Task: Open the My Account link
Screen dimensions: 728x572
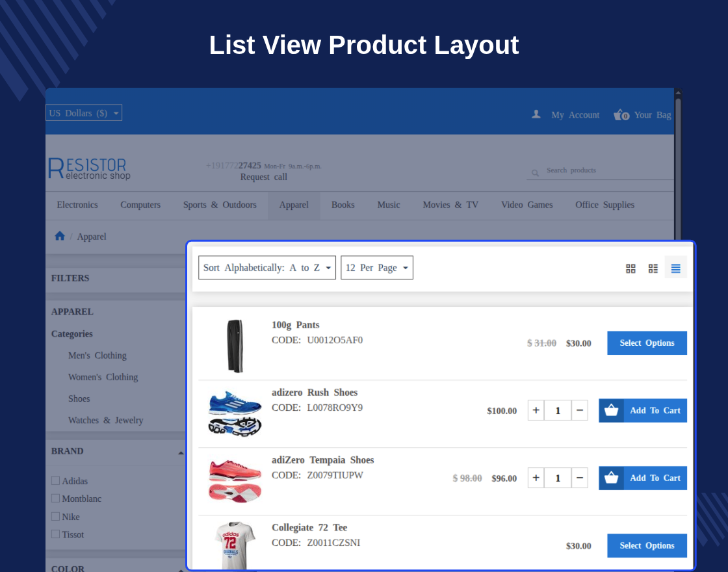Action: [x=575, y=114]
